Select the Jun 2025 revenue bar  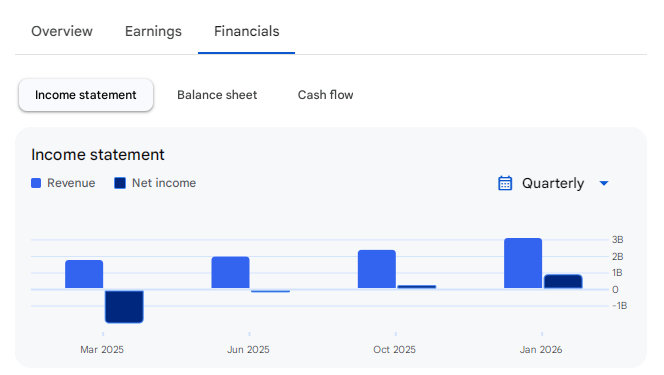coord(230,273)
